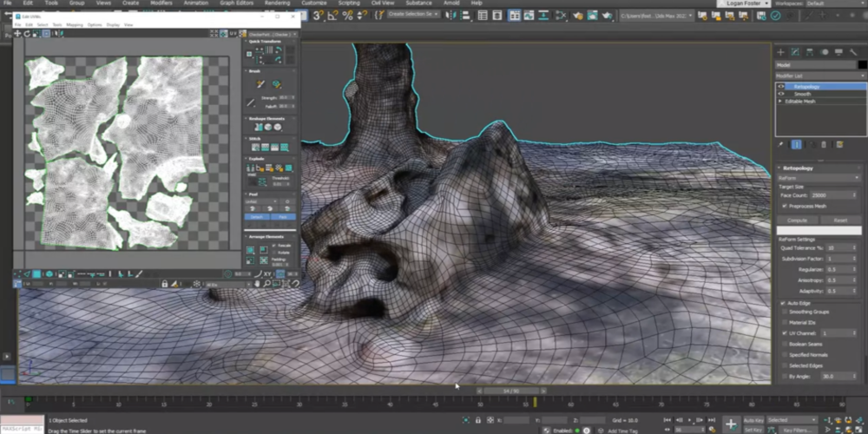This screenshot has width=868, height=434.
Task: Expand the Editable Mesh stack entry
Action: 780,102
